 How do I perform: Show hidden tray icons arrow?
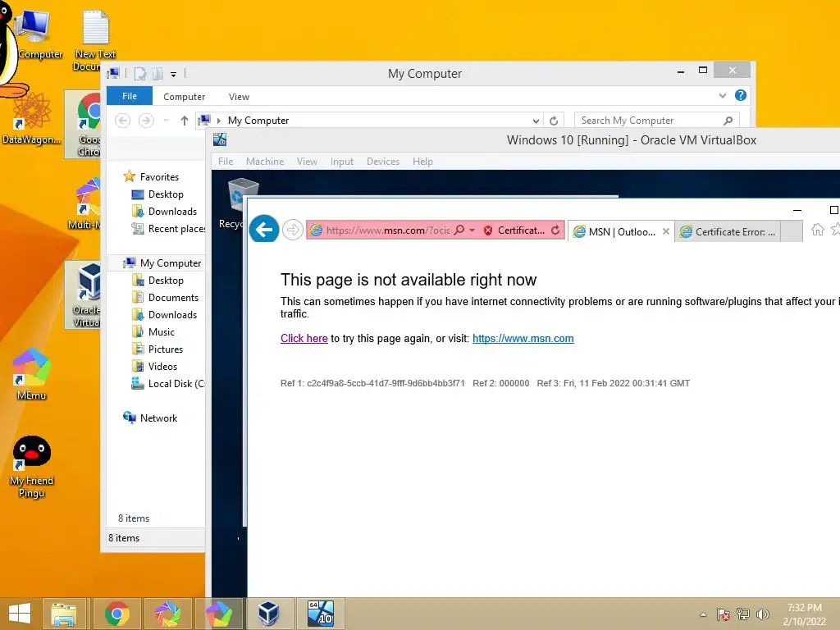703,614
